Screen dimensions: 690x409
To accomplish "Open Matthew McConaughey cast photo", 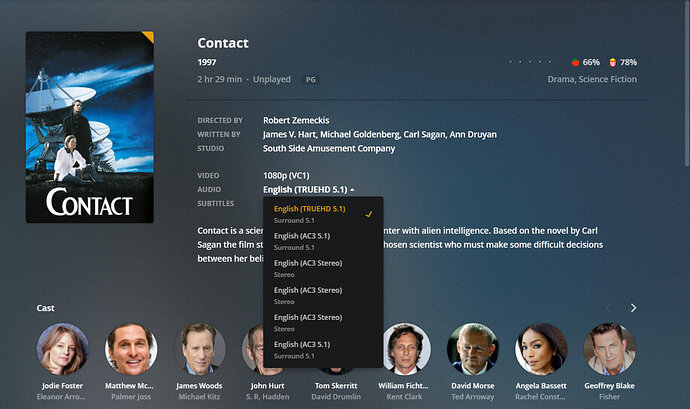I will coord(131,349).
